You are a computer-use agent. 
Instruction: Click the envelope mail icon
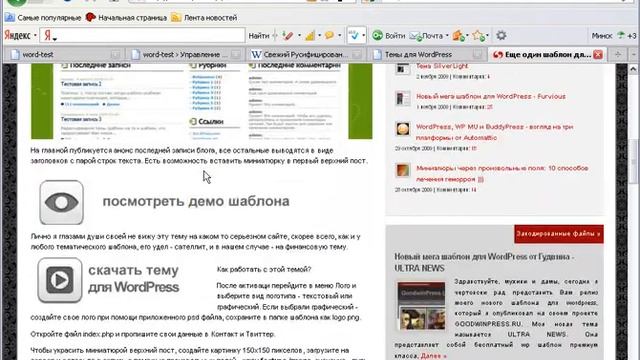pos(416,36)
